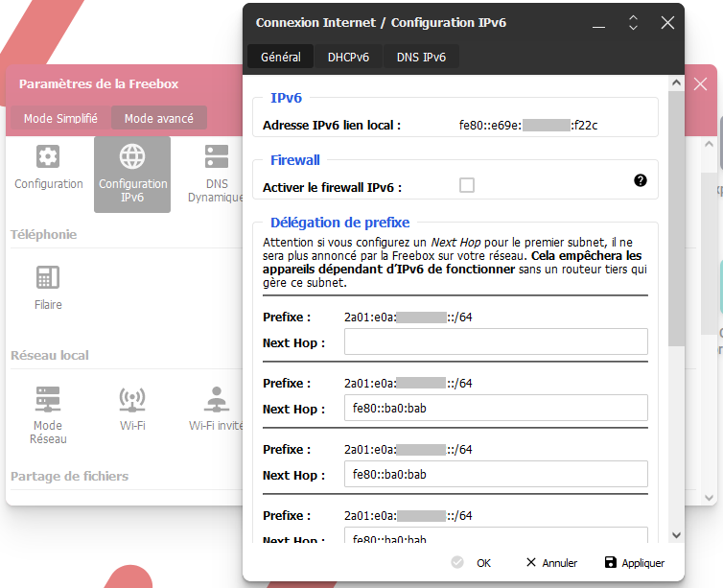
Task: Click the Adresse IPv6 lien local value
Action: [528, 126]
